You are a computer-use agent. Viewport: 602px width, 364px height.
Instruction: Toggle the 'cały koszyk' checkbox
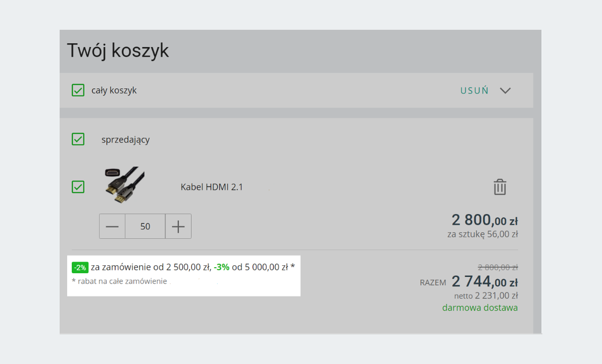(78, 90)
